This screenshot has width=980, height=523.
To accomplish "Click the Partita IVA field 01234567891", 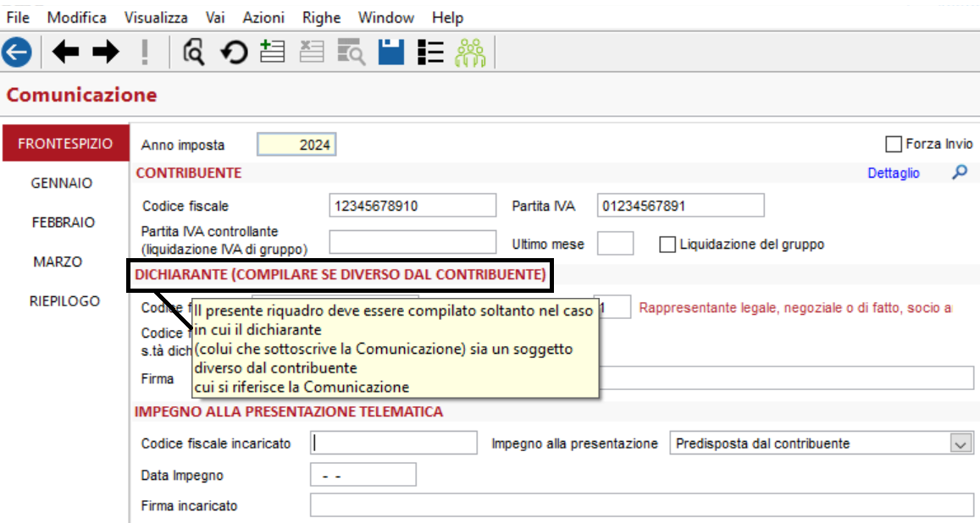I will point(681,206).
